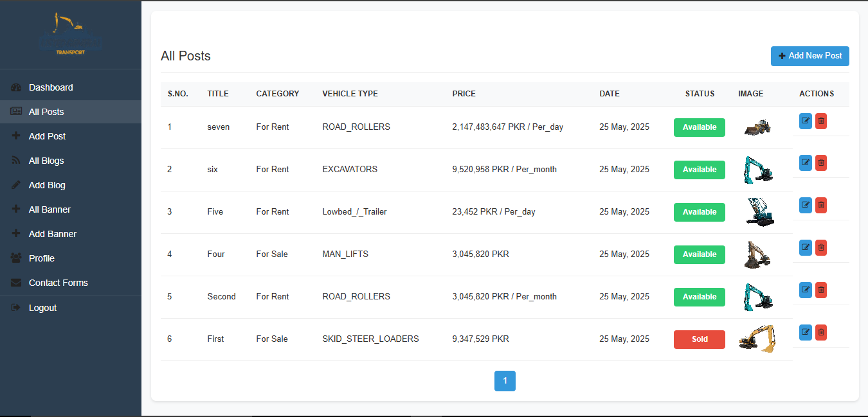Delete the post titled 'seven'
The height and width of the screenshot is (417, 868).
821,121
